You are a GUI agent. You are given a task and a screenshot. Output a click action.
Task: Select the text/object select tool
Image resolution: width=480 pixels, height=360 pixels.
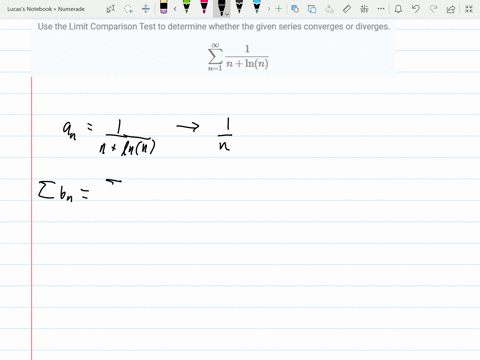pos(111,9)
